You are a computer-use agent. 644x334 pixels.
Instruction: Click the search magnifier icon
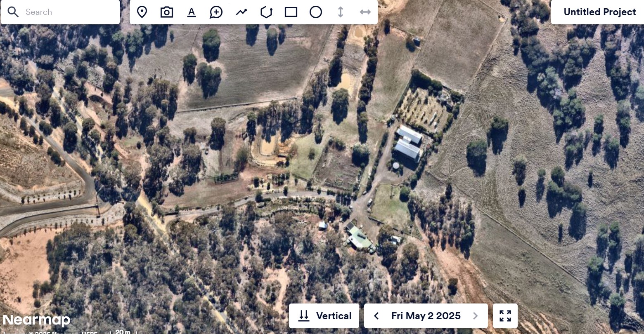(13, 12)
